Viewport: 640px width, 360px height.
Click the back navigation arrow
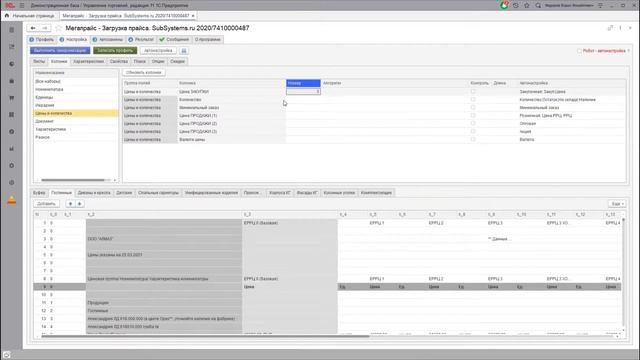point(33,28)
